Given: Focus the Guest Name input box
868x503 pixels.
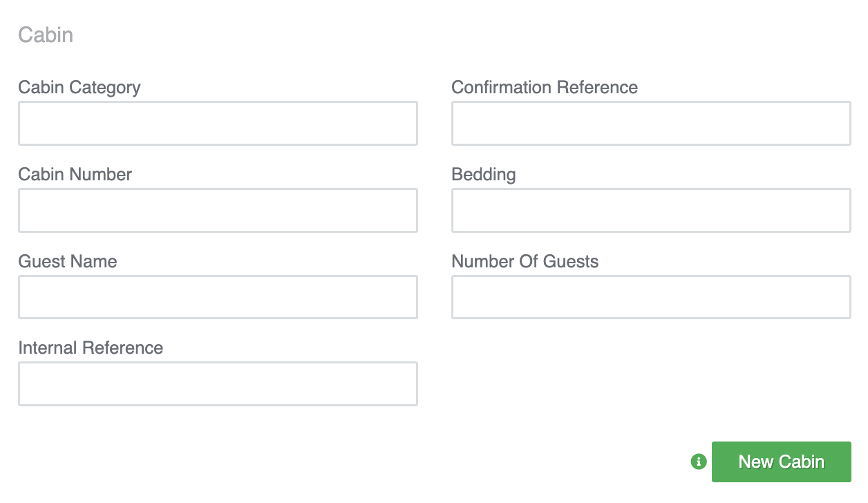Looking at the screenshot, I should click(x=218, y=297).
